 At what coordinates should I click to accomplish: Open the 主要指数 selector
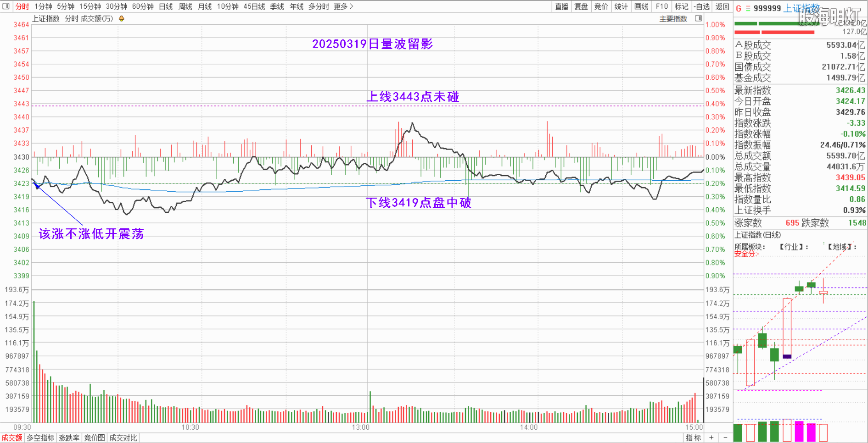click(x=673, y=19)
